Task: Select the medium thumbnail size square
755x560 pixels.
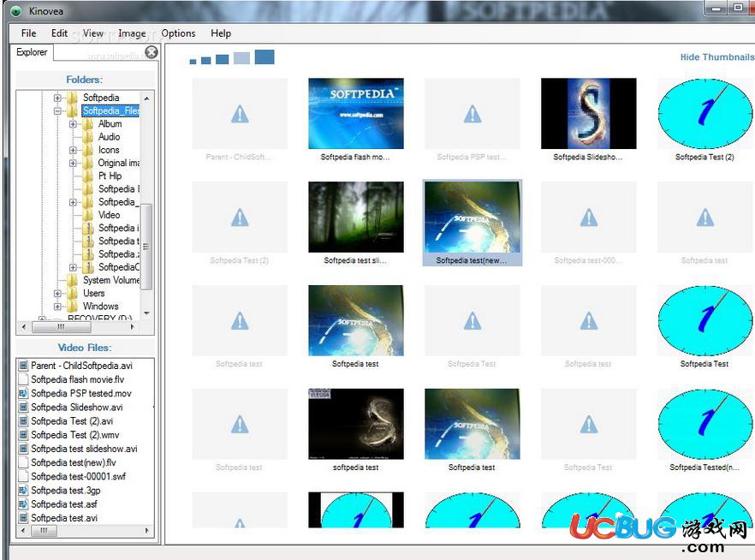Action: click(222, 59)
